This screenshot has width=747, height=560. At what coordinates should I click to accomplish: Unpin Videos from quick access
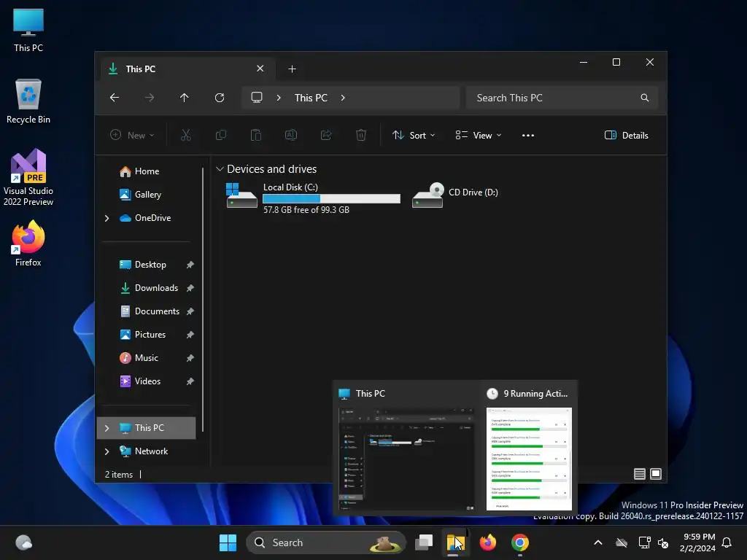[190, 381]
